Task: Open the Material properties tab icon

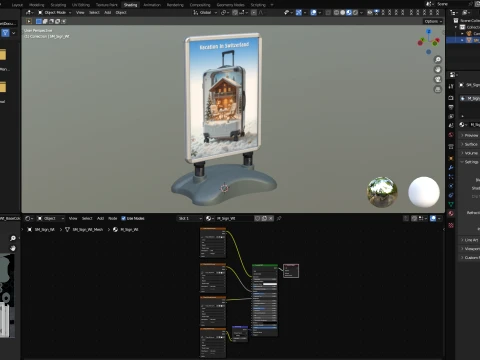Action: click(451, 213)
